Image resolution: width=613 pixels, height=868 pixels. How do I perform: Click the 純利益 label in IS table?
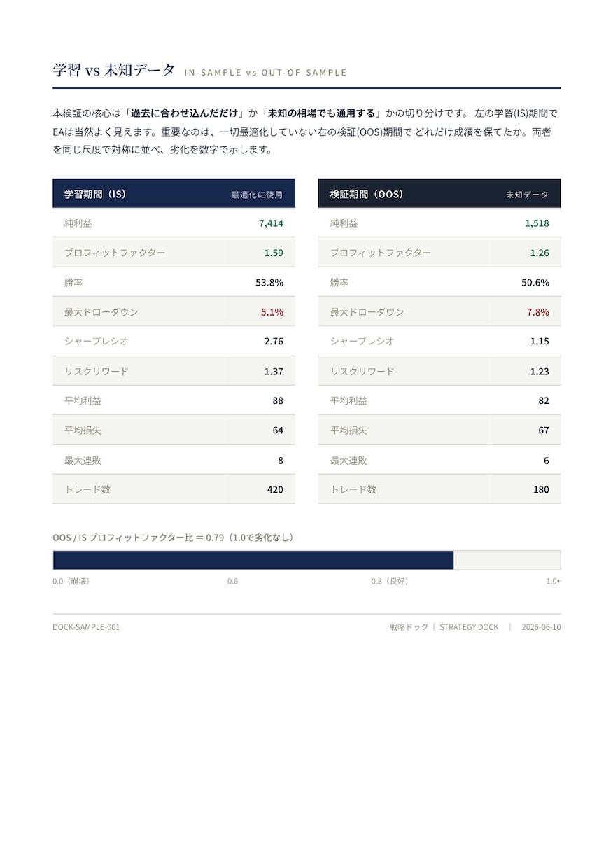78,223
